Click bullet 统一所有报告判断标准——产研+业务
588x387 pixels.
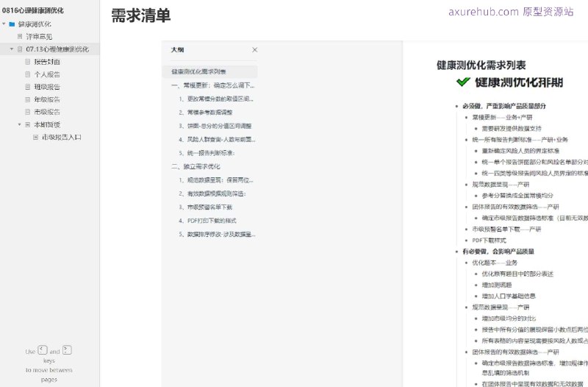520,140
